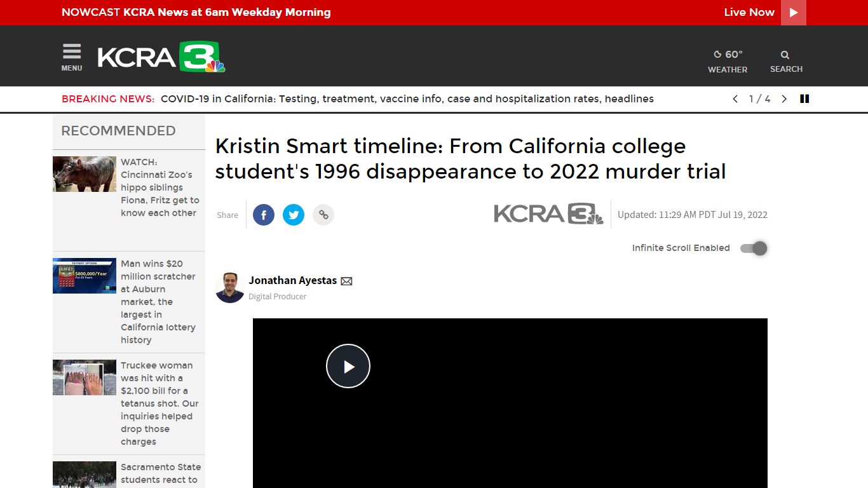Screen dimensions: 868x488
Task: Click the 1 / 4 headline counter
Action: coord(759,99)
